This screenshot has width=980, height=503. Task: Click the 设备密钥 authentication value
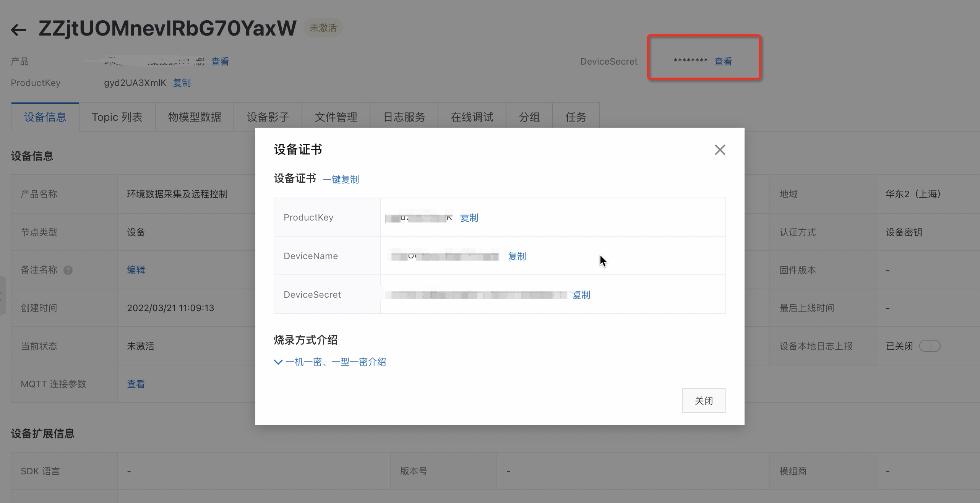coord(904,232)
